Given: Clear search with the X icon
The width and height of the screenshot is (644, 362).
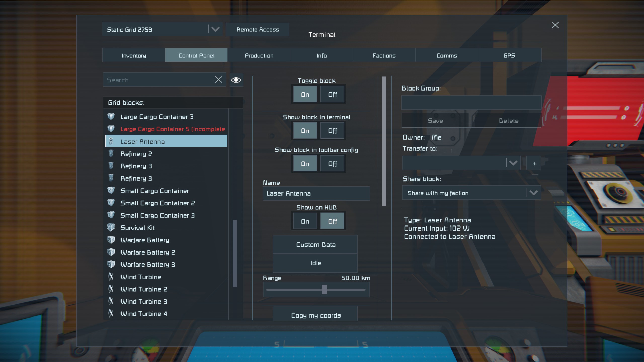Looking at the screenshot, I should click(x=218, y=80).
